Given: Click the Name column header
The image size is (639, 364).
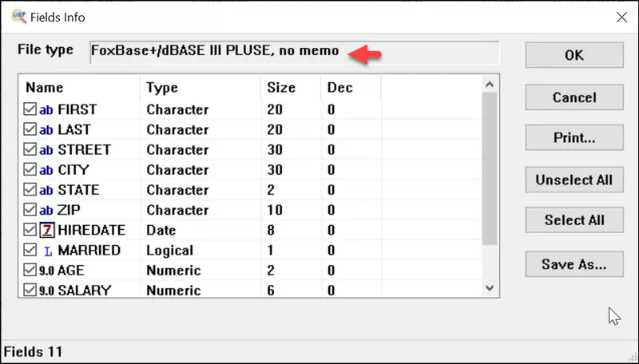Looking at the screenshot, I should click(x=79, y=88).
